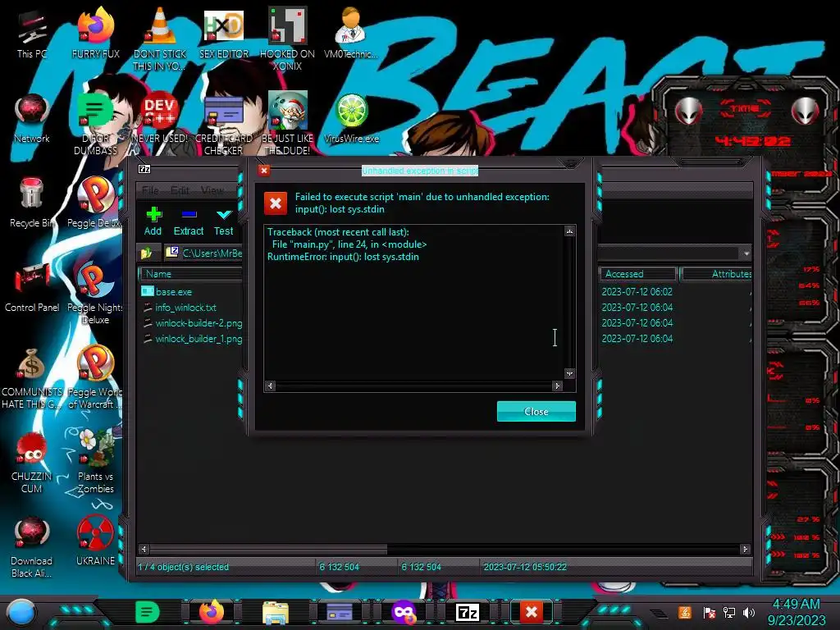Image resolution: width=840 pixels, height=630 pixels.
Task: Open This PC desktop icon
Action: click(32, 33)
